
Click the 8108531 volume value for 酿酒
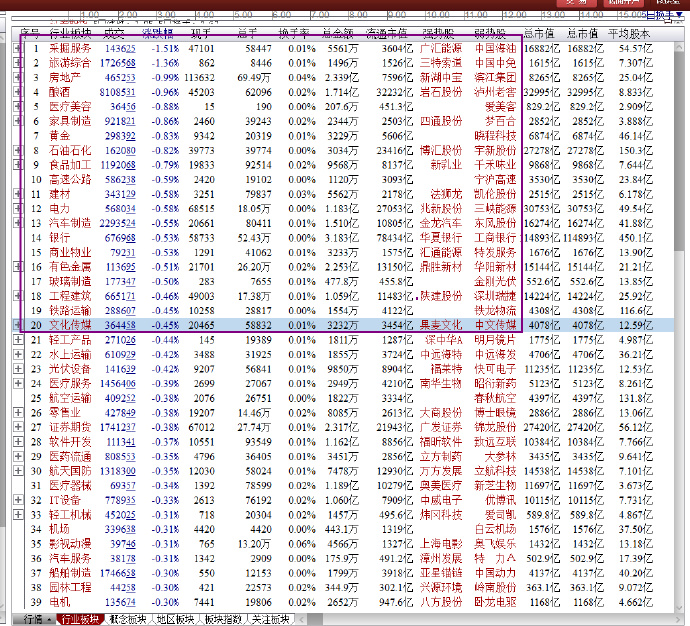click(x=117, y=92)
